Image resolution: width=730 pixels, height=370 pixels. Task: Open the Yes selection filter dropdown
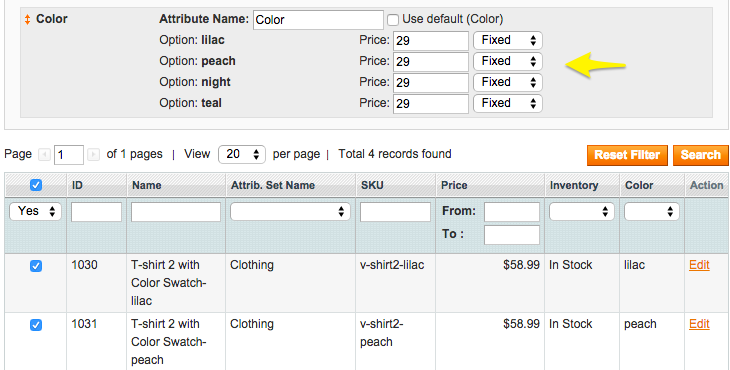tap(35, 211)
